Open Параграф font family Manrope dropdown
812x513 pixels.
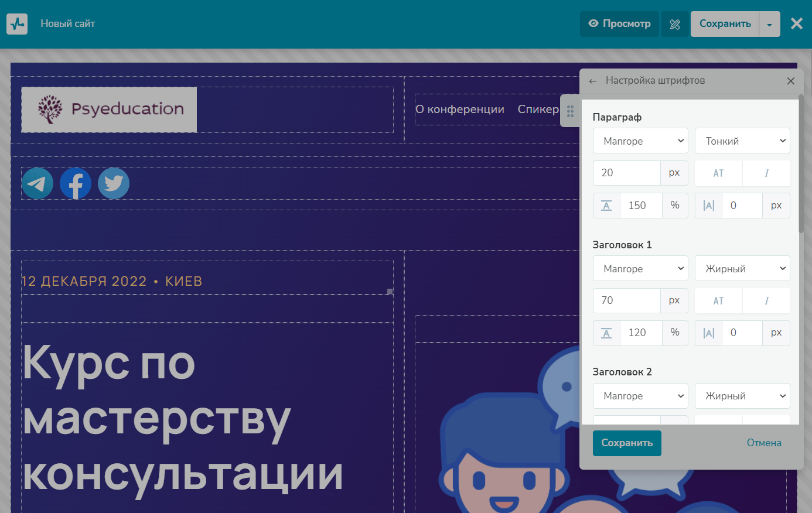point(640,141)
